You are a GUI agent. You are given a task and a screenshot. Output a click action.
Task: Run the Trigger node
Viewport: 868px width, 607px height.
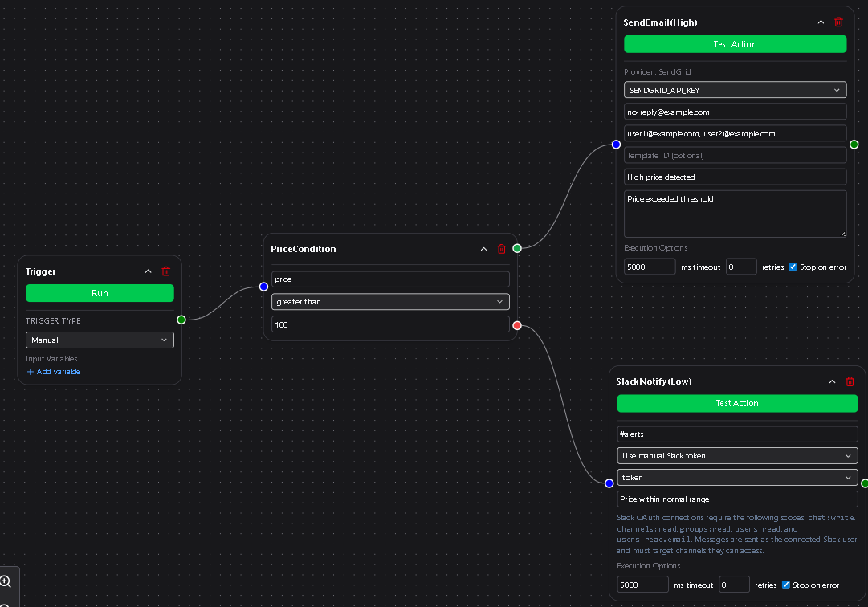(x=100, y=293)
